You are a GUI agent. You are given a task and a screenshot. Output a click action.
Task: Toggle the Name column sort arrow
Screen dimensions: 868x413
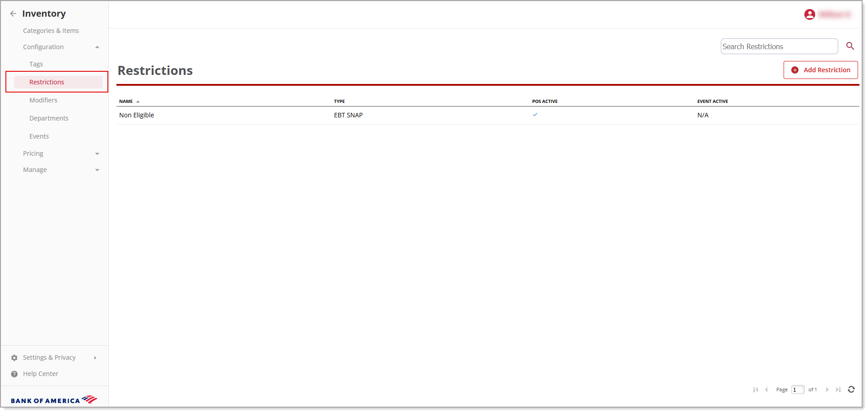coord(137,101)
